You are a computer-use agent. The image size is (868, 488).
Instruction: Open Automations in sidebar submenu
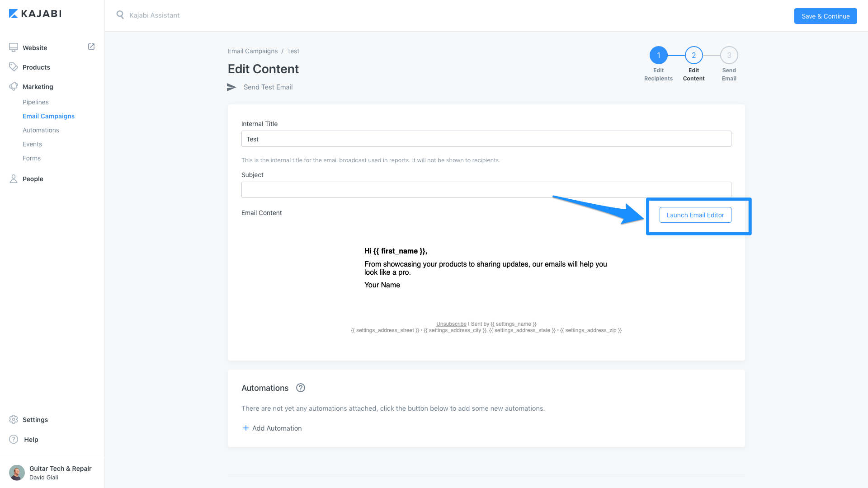click(41, 130)
